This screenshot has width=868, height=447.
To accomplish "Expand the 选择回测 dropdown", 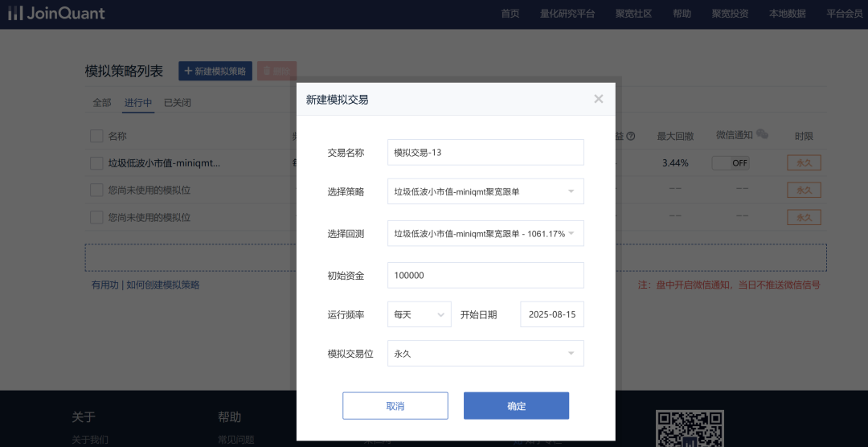I will pos(485,233).
